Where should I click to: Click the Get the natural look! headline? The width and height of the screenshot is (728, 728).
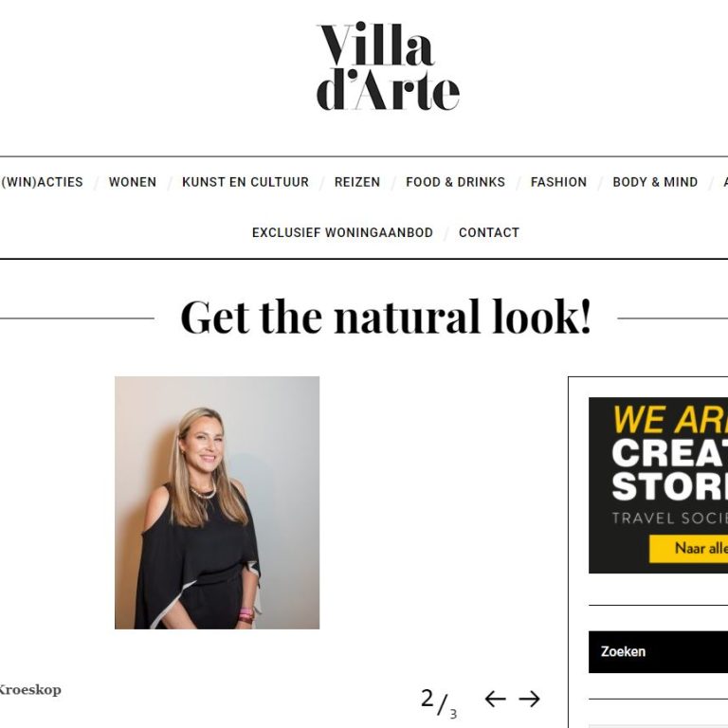tap(386, 318)
